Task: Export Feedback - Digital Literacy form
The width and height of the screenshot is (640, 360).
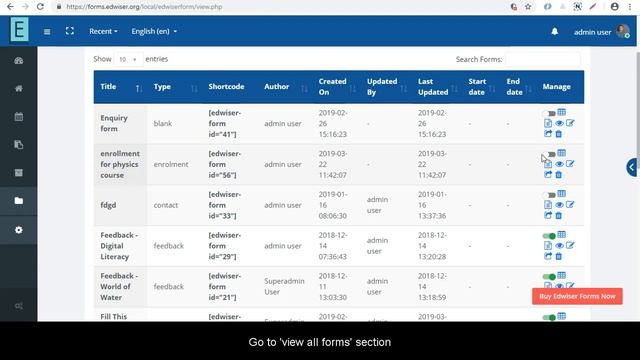Action: [x=548, y=256]
